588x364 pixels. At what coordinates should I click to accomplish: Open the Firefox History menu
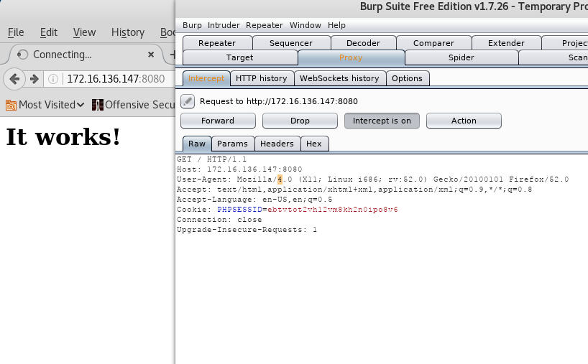128,32
